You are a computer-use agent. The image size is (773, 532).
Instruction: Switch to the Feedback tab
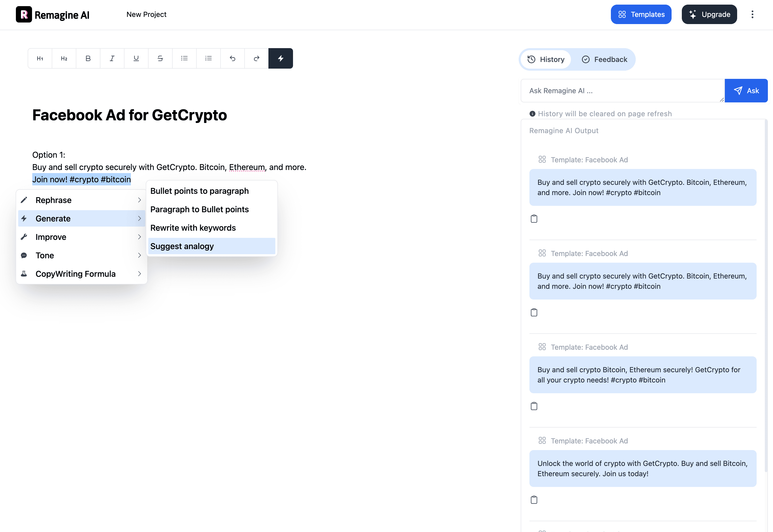click(x=604, y=59)
